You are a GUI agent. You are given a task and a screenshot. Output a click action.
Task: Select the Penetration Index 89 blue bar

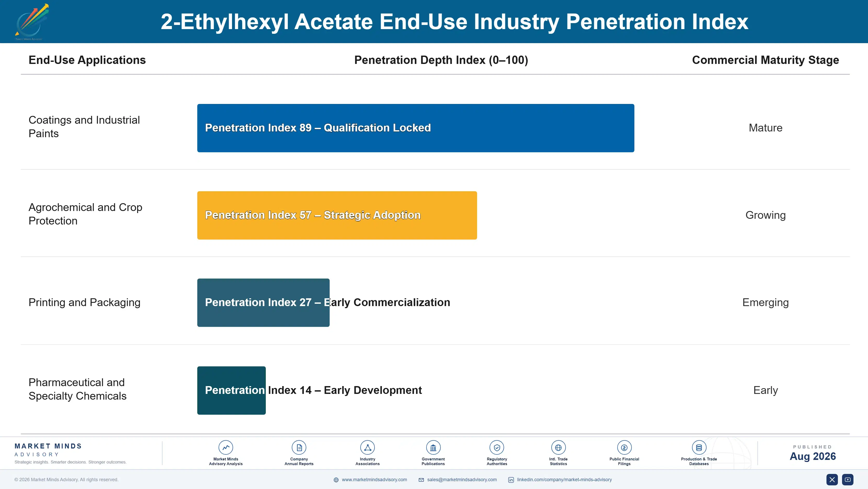[x=416, y=128]
